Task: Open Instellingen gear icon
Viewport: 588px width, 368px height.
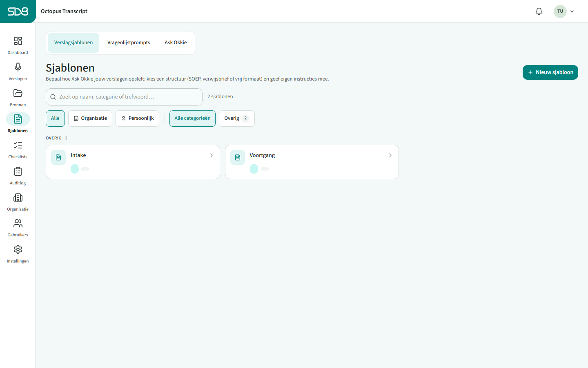Action: click(18, 249)
